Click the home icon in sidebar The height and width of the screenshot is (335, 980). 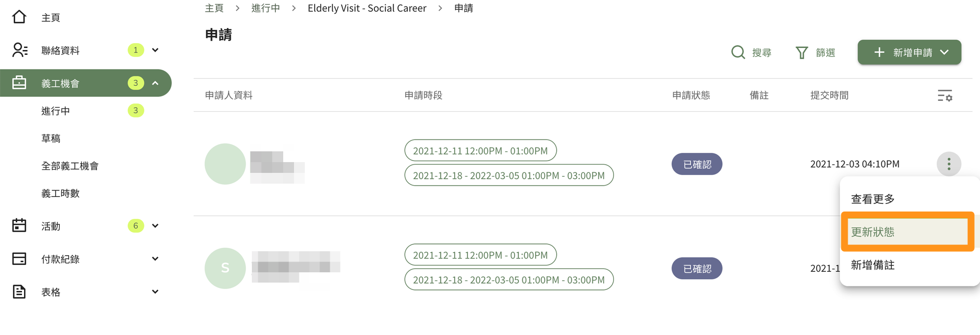tap(19, 17)
